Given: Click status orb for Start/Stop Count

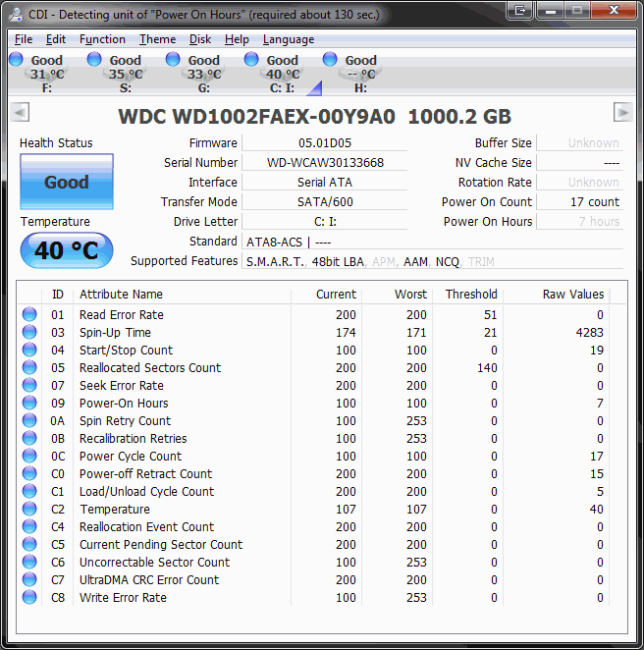Looking at the screenshot, I should click(x=29, y=350).
